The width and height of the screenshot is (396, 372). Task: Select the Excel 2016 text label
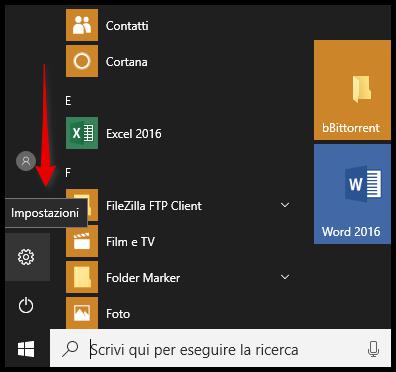click(x=134, y=134)
